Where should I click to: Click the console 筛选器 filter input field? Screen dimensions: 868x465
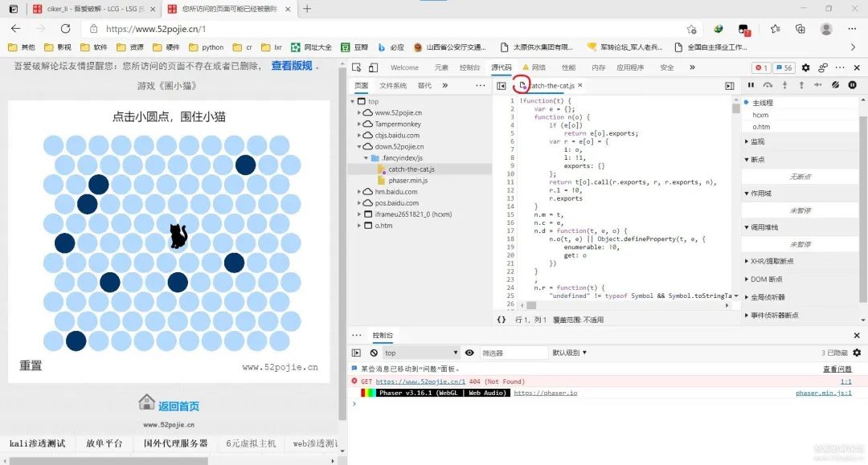click(513, 353)
